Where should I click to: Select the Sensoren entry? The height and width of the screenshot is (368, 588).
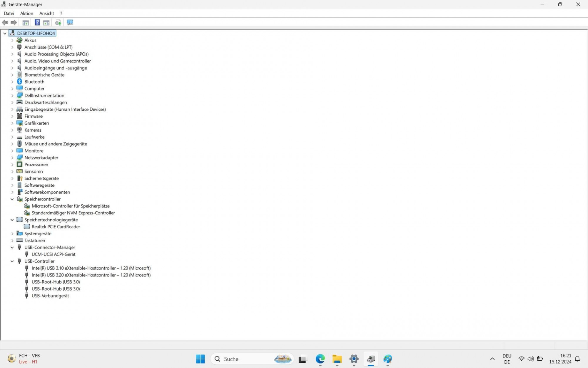[34, 171]
